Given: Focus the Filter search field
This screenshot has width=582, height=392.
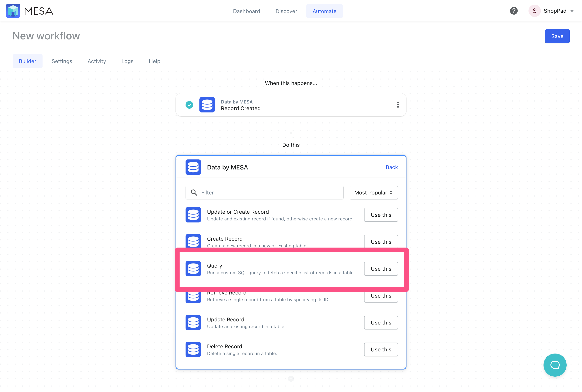Looking at the screenshot, I should pyautogui.click(x=264, y=193).
